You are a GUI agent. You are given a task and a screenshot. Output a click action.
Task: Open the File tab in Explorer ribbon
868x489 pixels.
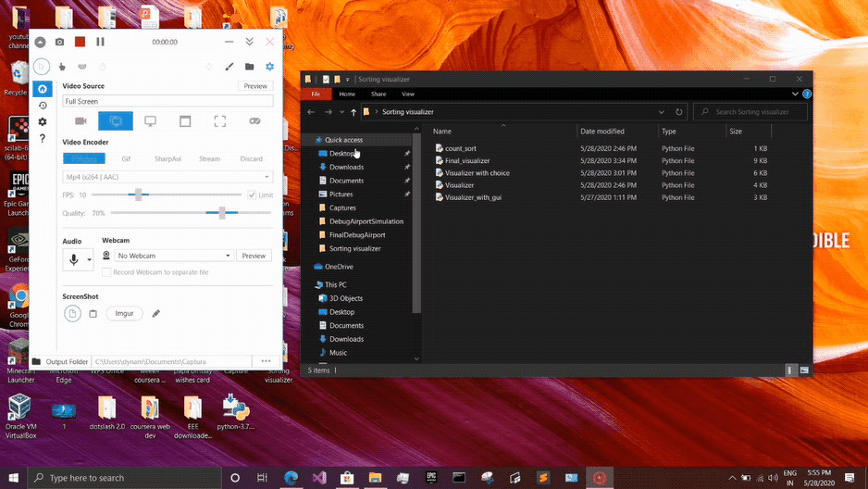click(316, 94)
